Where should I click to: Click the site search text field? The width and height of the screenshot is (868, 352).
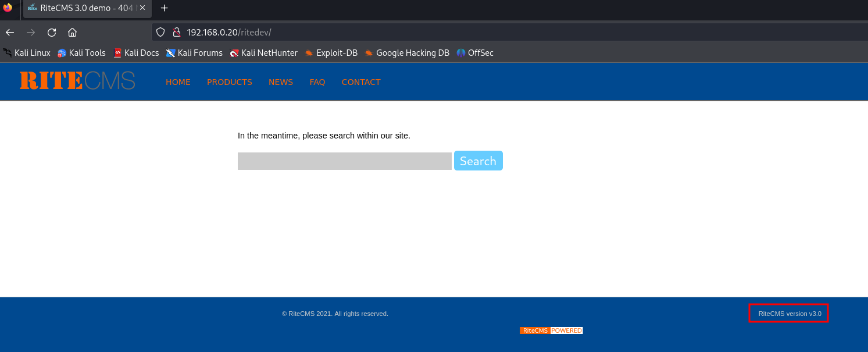point(345,161)
